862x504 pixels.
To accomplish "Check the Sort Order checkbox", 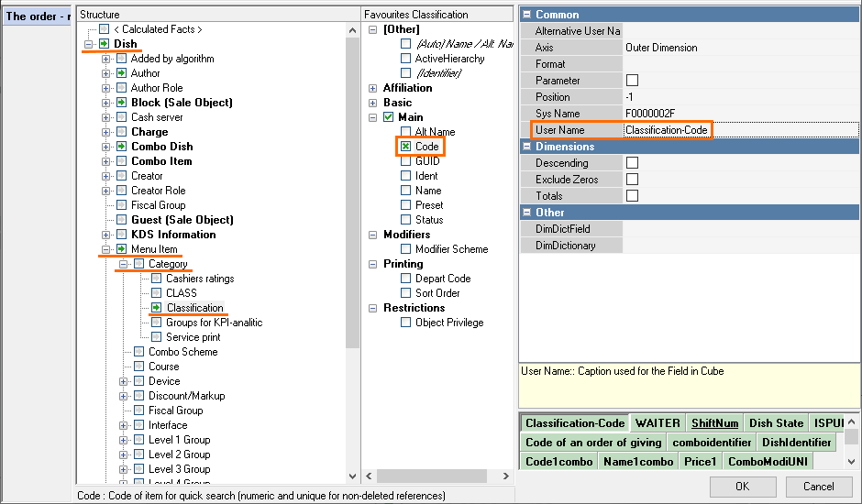I will tap(405, 293).
